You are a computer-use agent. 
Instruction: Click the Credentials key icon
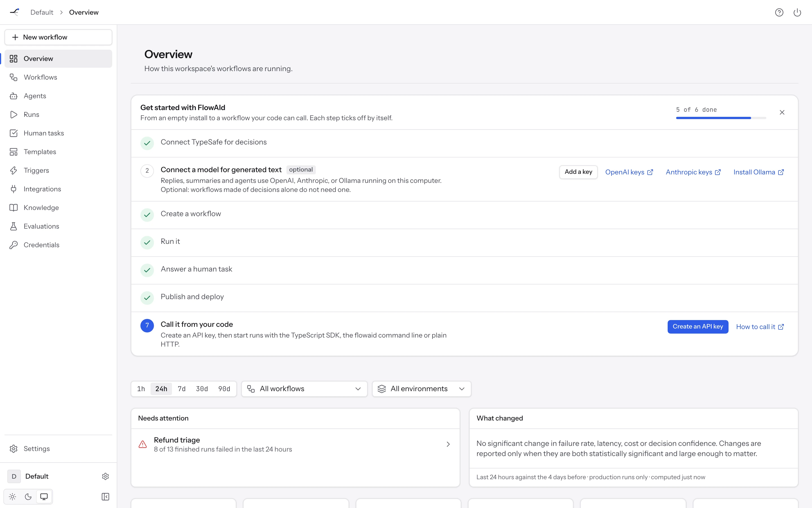[14, 245]
